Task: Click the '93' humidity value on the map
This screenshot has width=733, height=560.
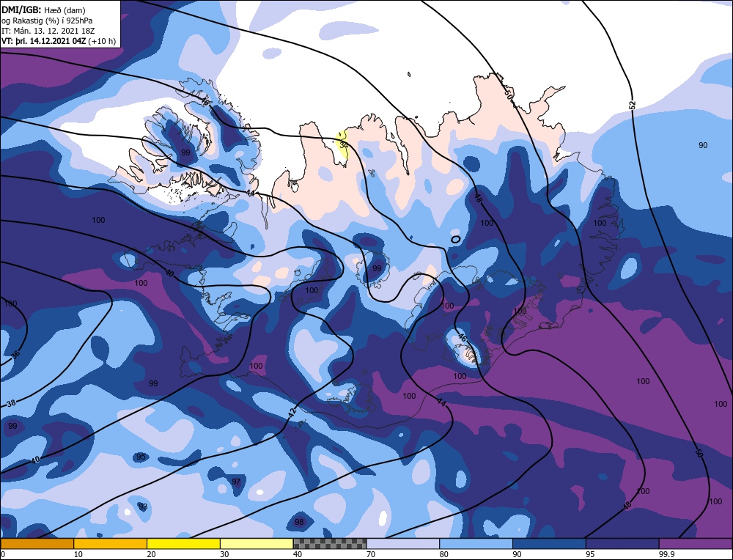Action: 143,506
